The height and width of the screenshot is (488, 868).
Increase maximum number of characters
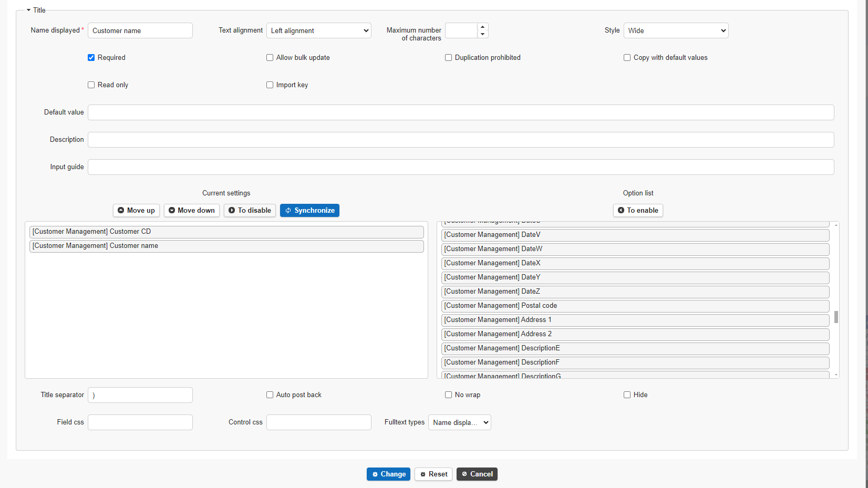pos(482,27)
